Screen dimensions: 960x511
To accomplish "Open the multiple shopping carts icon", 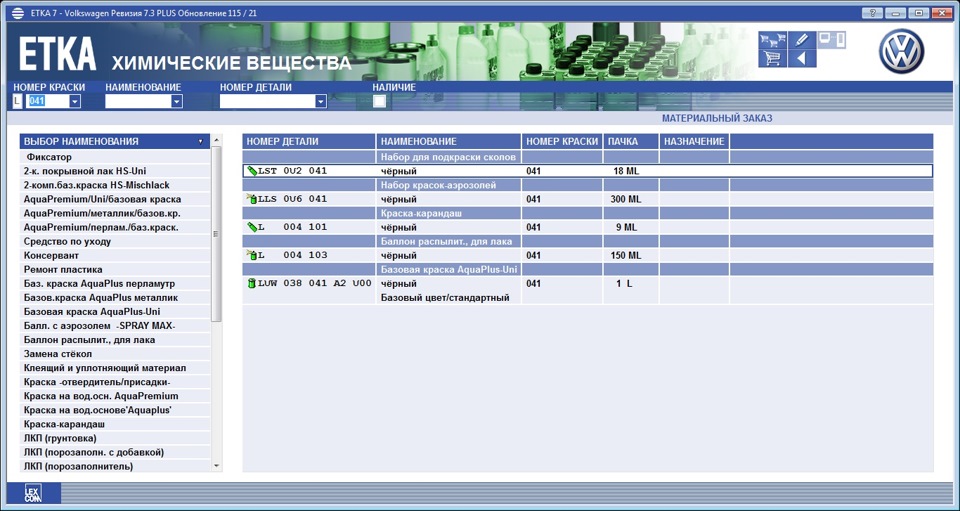I will (x=772, y=40).
